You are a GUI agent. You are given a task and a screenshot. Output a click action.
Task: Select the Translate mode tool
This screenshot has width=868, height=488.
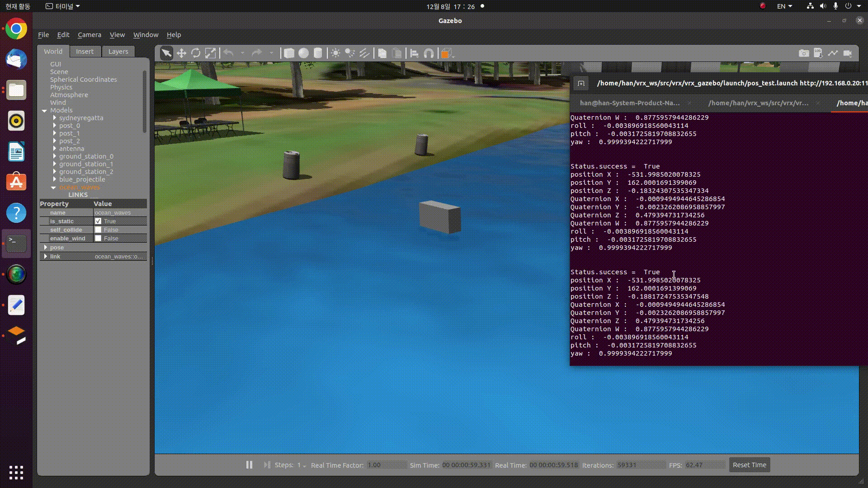pos(181,53)
